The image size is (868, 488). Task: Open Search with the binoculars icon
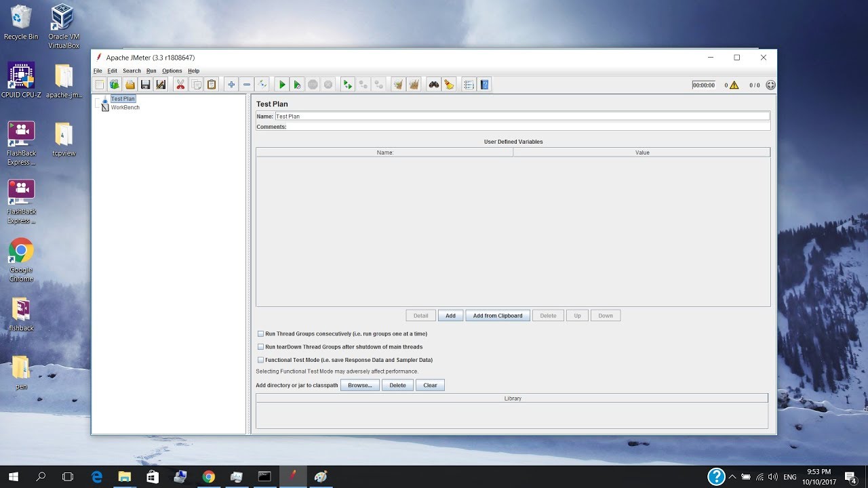coord(434,85)
